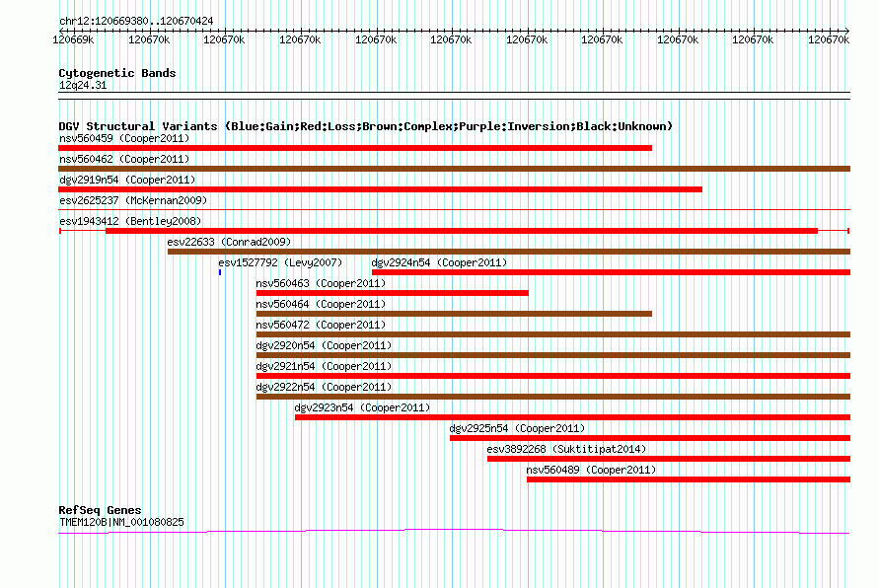The height and width of the screenshot is (588, 878).
Task: Open nsv560489 (Cooper2011) label
Action: 591,470
